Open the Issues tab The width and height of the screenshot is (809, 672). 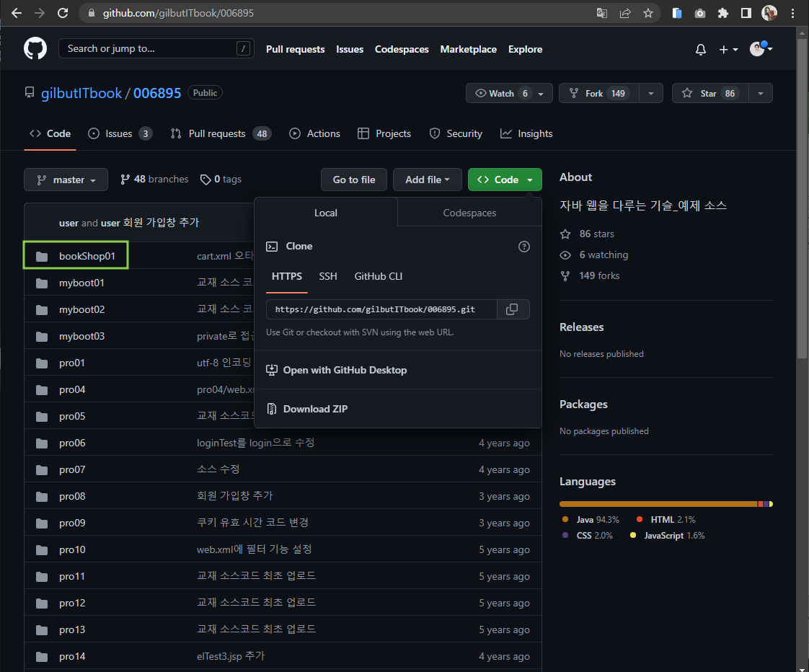(120, 133)
